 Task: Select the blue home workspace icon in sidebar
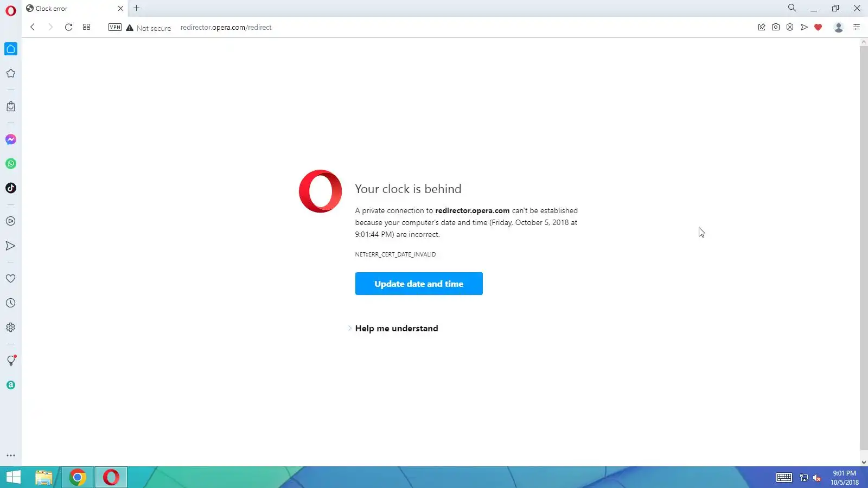coord(11,49)
